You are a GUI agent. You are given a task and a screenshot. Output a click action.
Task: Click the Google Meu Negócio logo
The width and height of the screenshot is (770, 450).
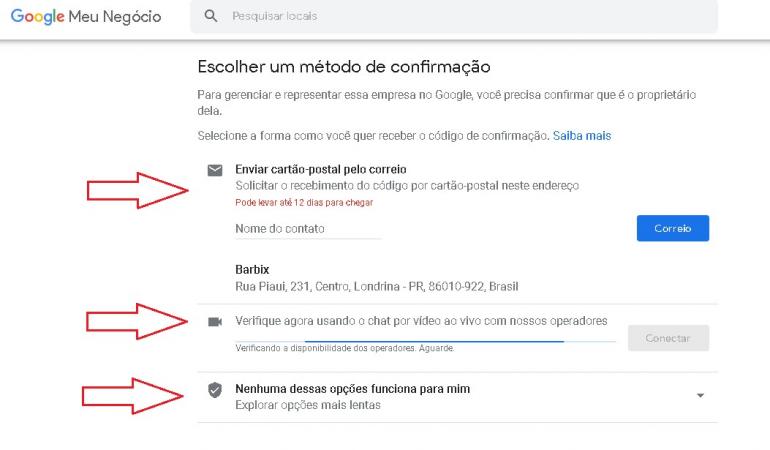85,17
